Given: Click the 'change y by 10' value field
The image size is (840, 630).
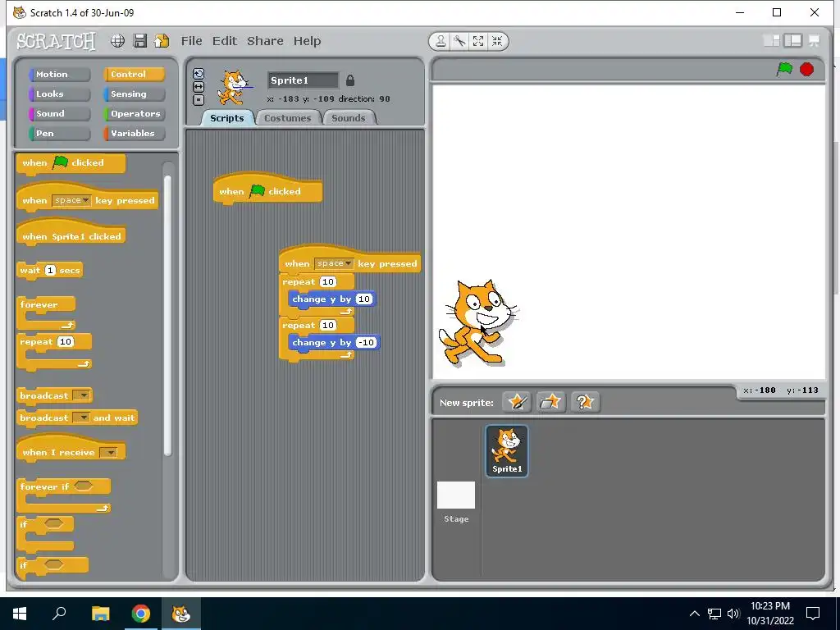Looking at the screenshot, I should point(363,299).
